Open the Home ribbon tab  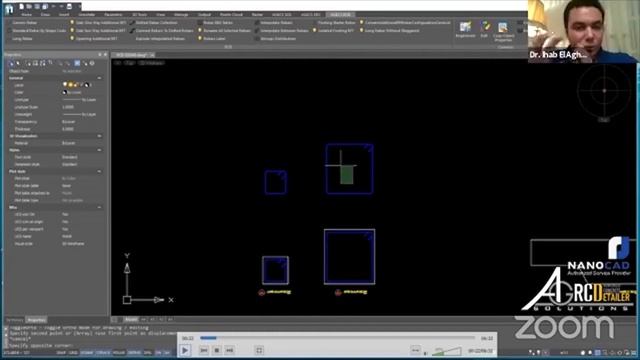coord(27,15)
